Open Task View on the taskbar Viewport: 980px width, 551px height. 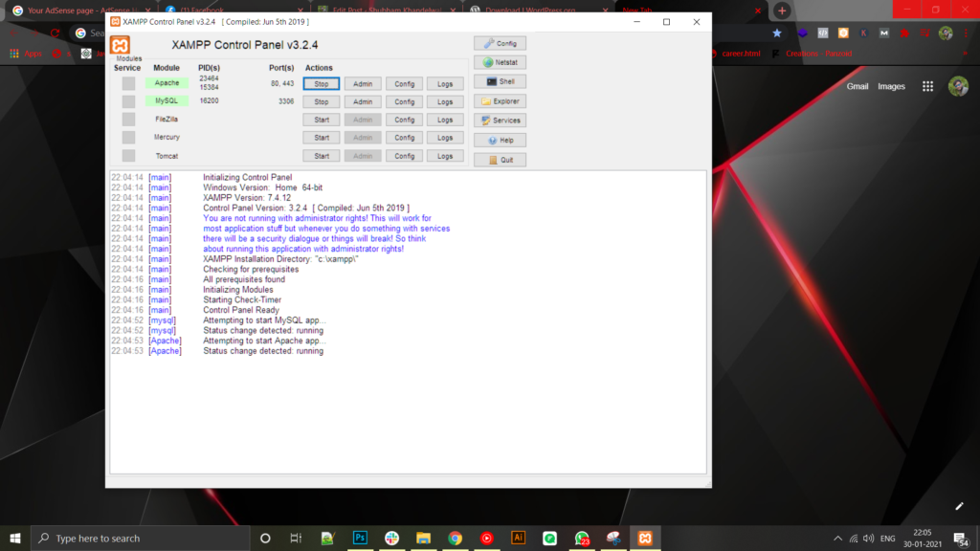pos(296,538)
